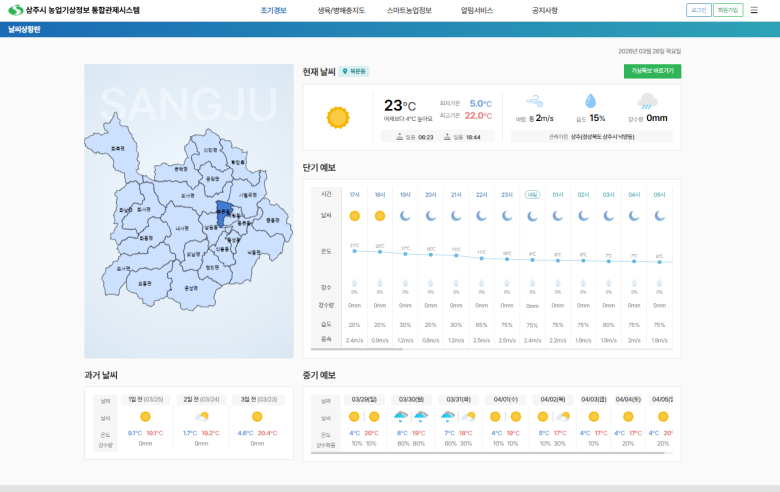The image size is (780, 492).
Task: Click the 17시 sunny forecast icon
Action: click(354, 215)
